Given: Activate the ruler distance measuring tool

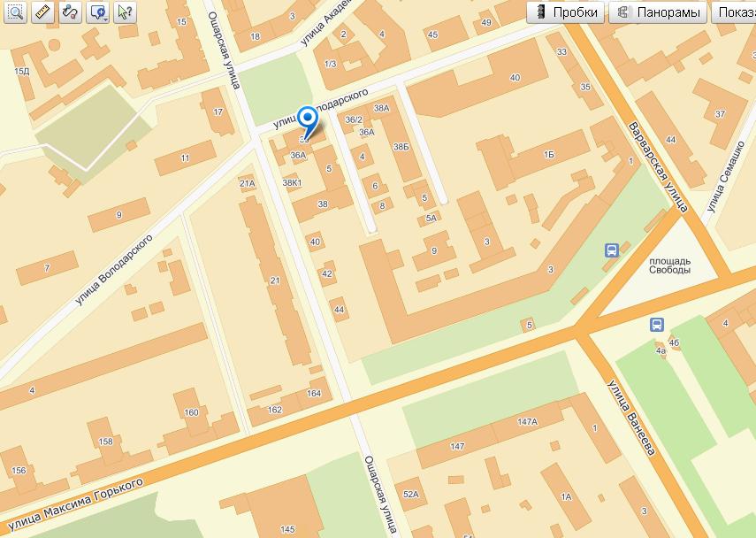Looking at the screenshot, I should point(43,12).
